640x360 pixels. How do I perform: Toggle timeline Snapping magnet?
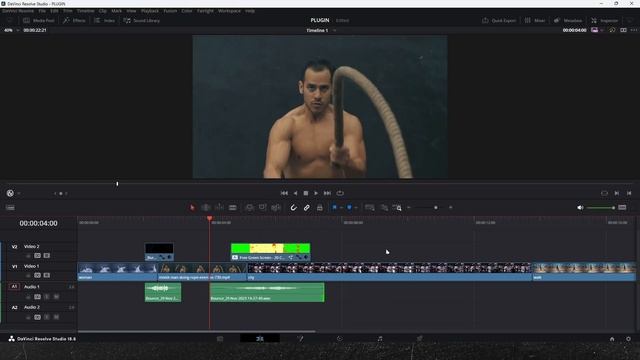tap(293, 208)
